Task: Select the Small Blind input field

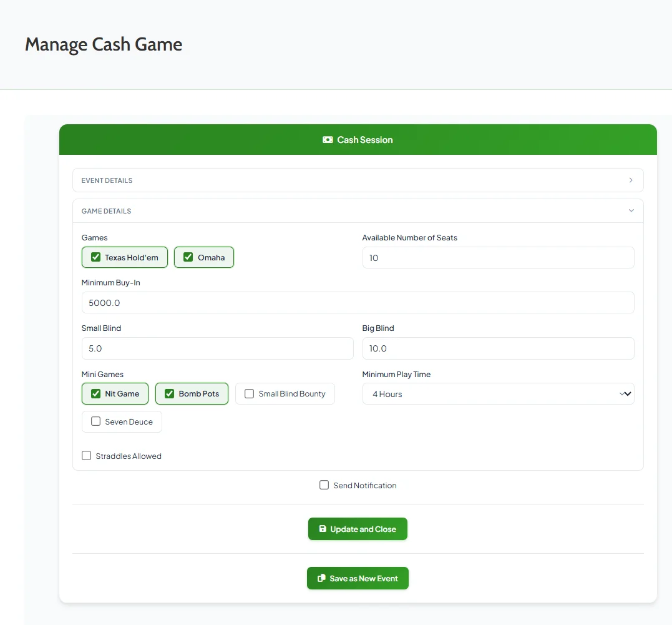Action: (x=217, y=348)
